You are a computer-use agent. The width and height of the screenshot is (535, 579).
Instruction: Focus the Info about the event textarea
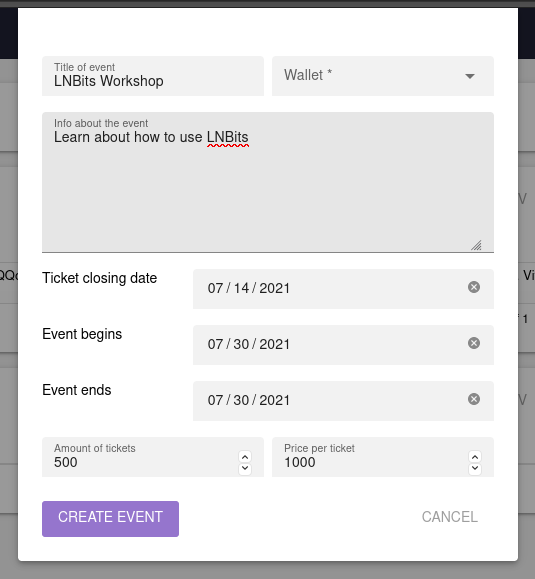tap(268, 182)
